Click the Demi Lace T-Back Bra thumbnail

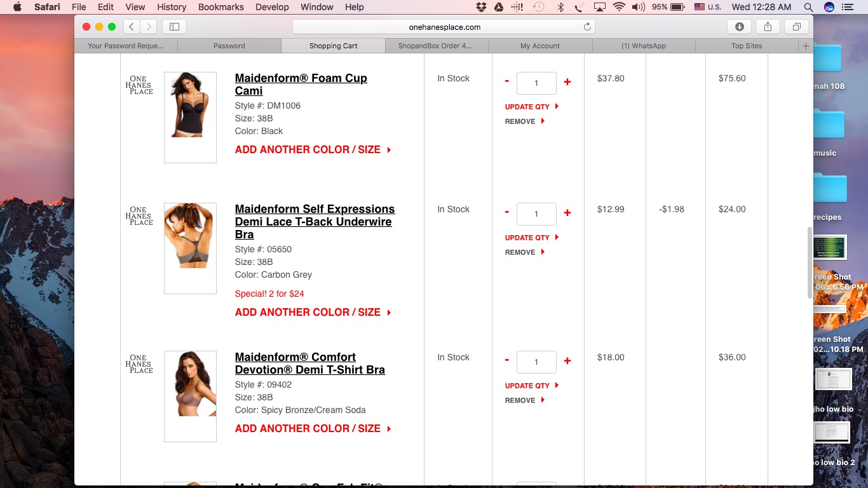(190, 248)
